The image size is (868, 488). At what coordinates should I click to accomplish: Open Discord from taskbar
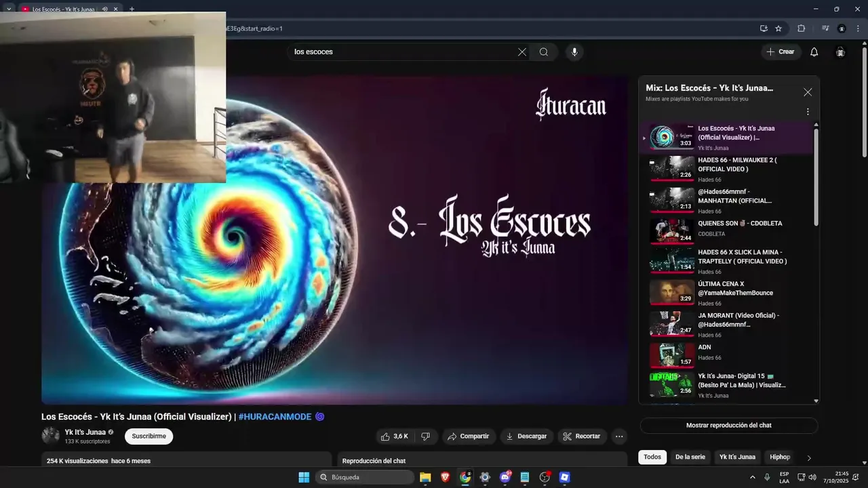pos(505,477)
